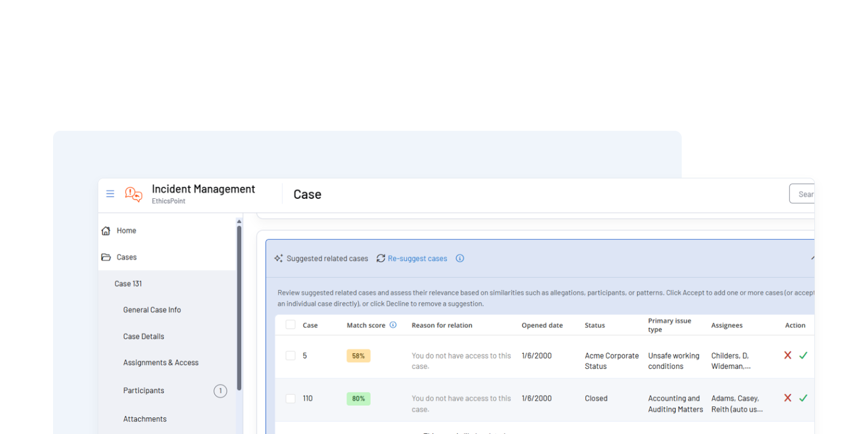Click the Cases folder icon
This screenshot has height=434, width=868.
[x=106, y=257]
